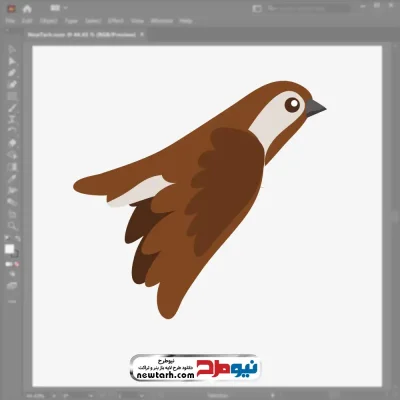Open the File menu

pos(10,21)
